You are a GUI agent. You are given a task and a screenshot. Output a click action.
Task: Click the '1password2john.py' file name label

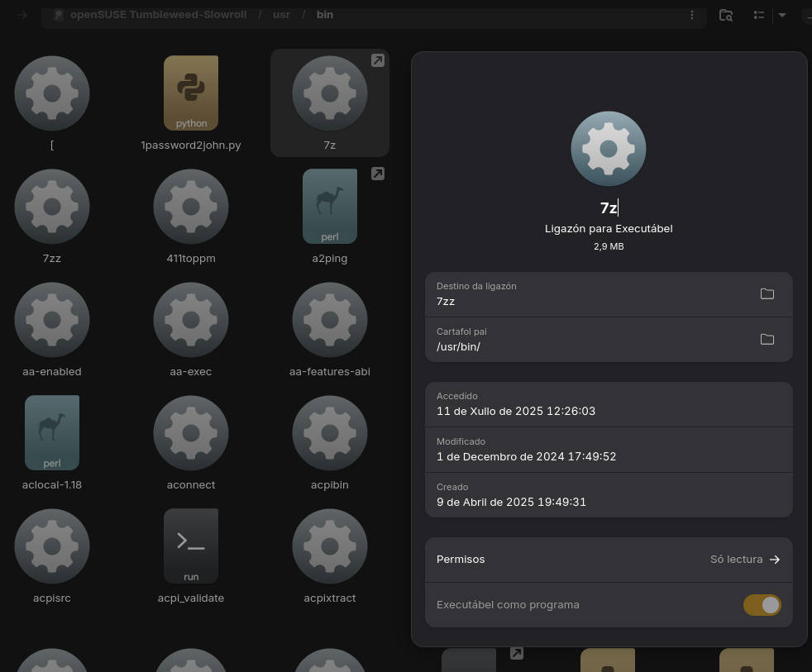point(190,145)
